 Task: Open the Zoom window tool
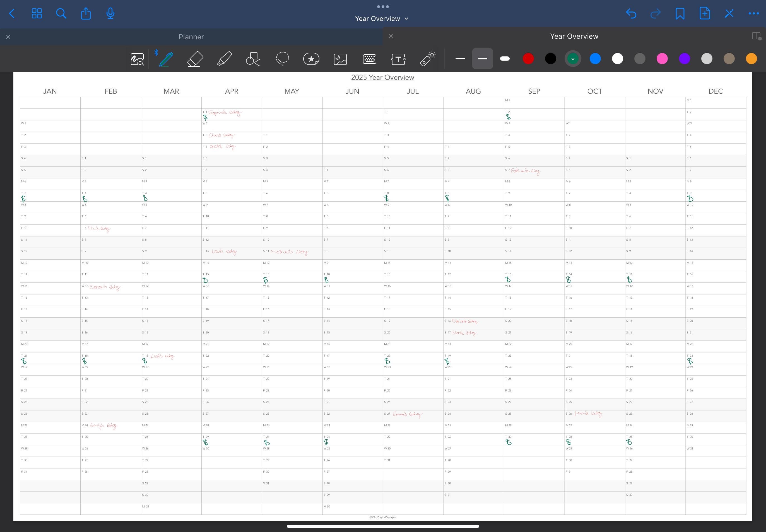(x=137, y=59)
